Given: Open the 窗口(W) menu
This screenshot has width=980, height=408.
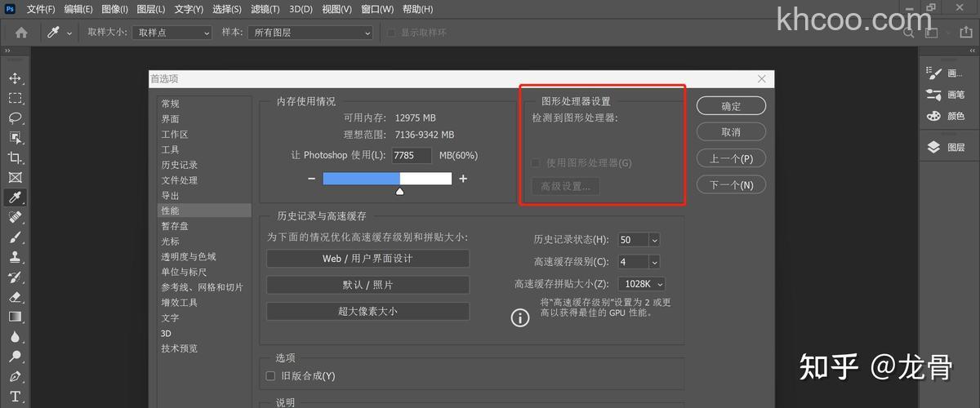Looking at the screenshot, I should (377, 10).
